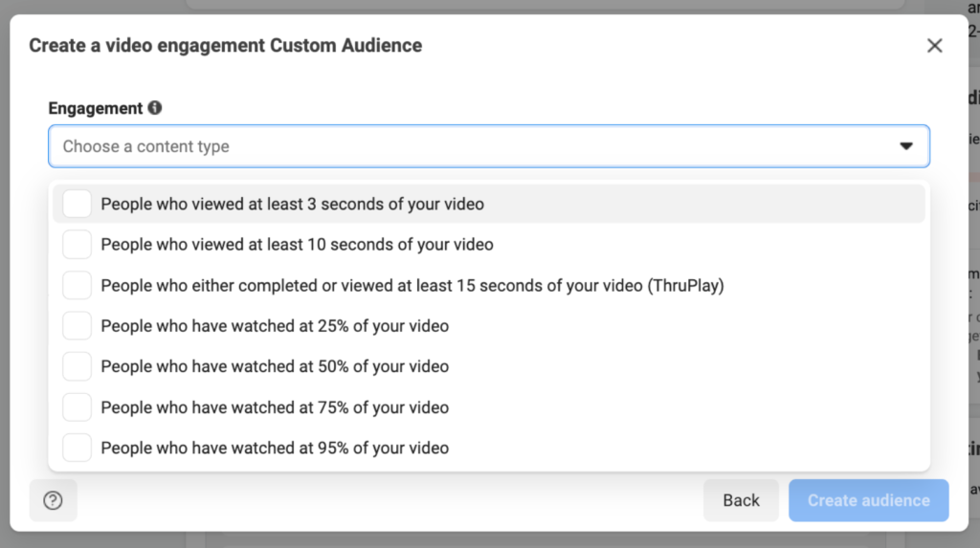Viewport: 980px width, 548px height.
Task: Toggle the checkbox for watched 25% of video
Action: (x=77, y=326)
